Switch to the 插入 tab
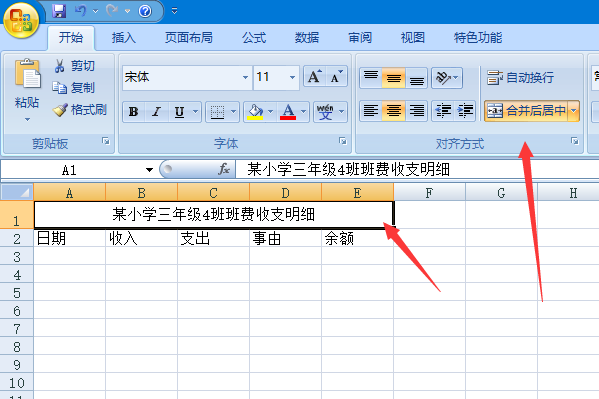The width and height of the screenshot is (599, 399). pyautogui.click(x=123, y=38)
